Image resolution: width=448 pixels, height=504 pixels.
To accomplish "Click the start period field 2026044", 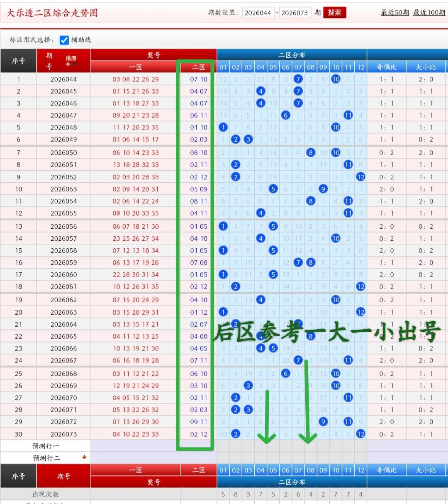I will click(258, 13).
